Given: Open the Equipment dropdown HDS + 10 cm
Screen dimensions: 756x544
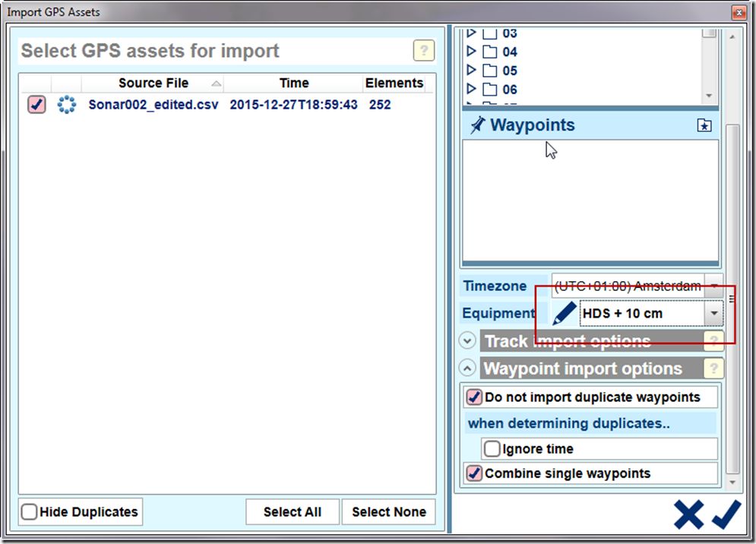Looking at the screenshot, I should pos(713,313).
